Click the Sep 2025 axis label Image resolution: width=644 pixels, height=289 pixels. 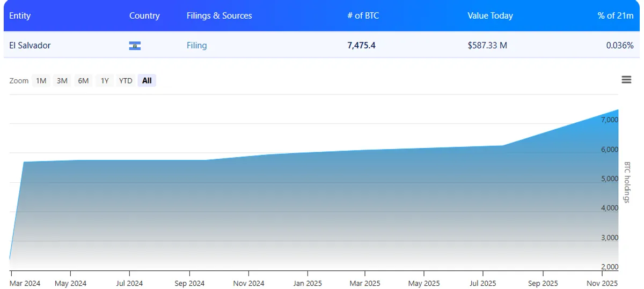543,283
